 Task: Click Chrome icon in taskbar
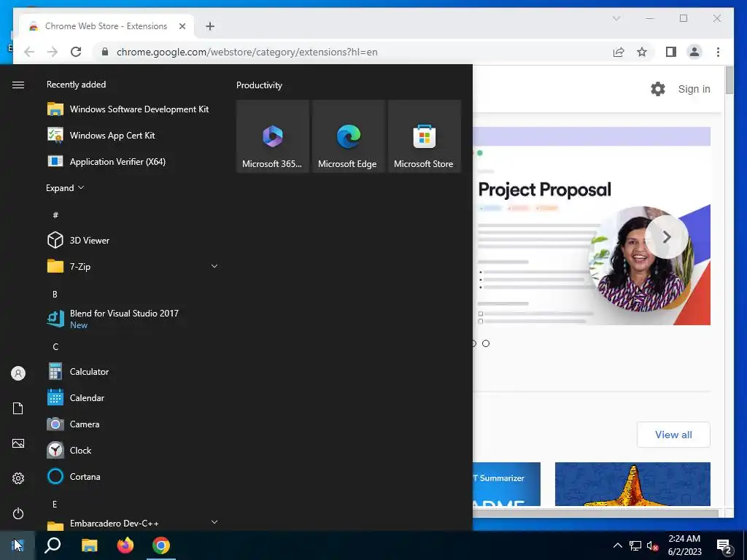(161, 545)
